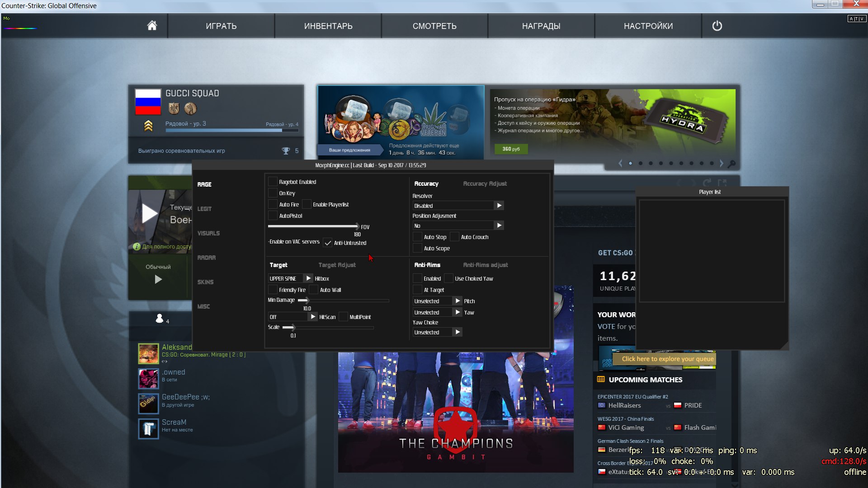Image resolution: width=868 pixels, height=488 pixels.
Task: Switch to the VISUALS tab
Action: click(x=208, y=233)
